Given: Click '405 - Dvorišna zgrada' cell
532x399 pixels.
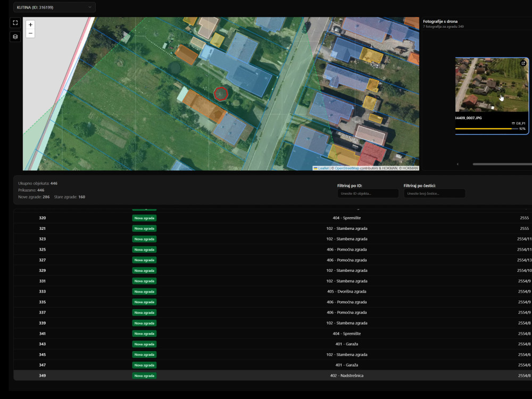Looking at the screenshot, I should pyautogui.click(x=347, y=292).
